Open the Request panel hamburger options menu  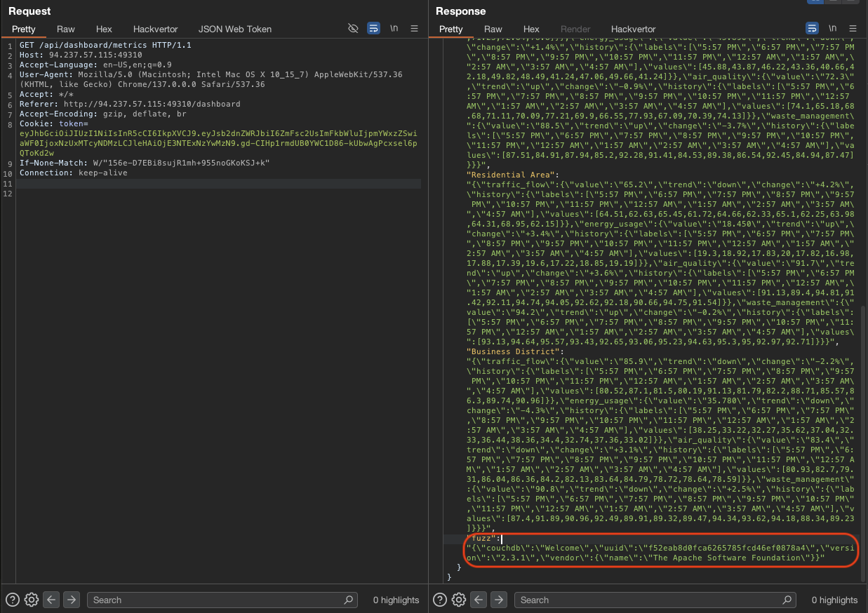(x=415, y=29)
